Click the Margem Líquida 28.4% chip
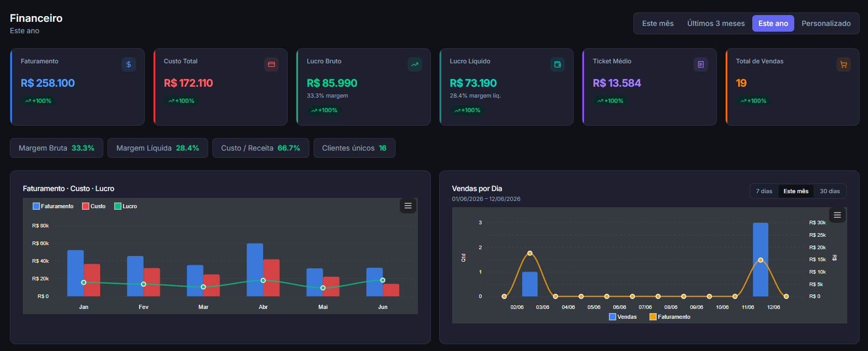The height and width of the screenshot is (351, 868). coord(158,148)
